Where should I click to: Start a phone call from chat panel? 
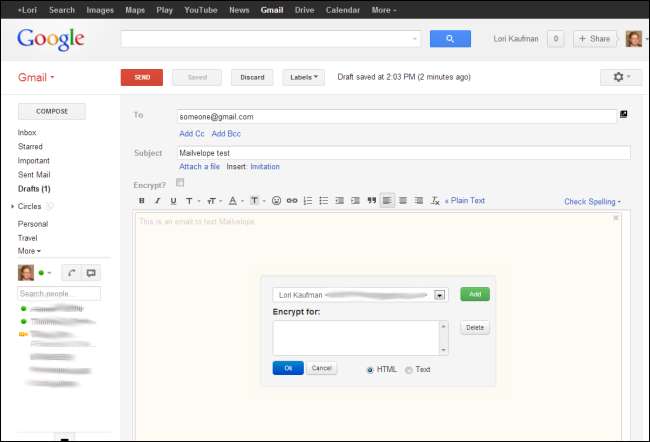point(72,273)
